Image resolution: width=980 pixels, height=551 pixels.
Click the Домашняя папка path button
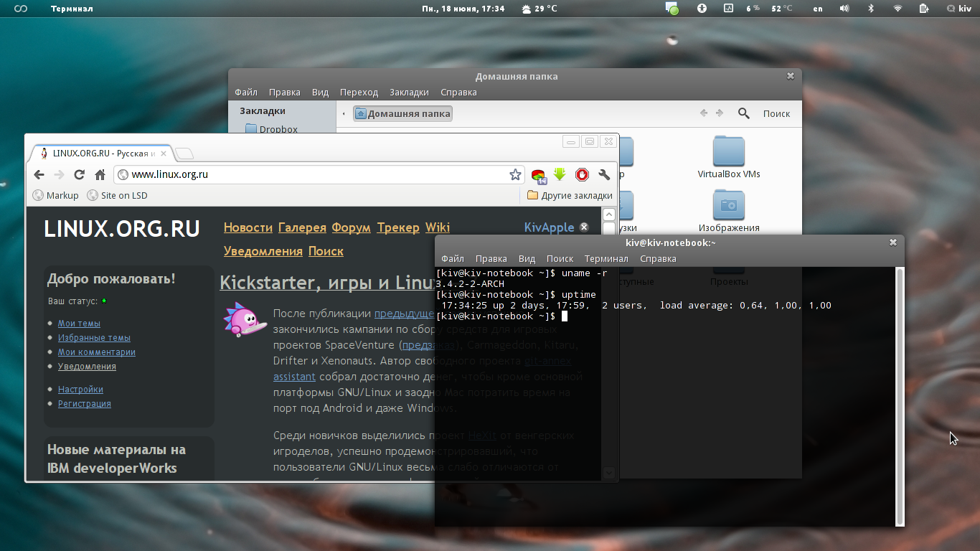pos(402,113)
